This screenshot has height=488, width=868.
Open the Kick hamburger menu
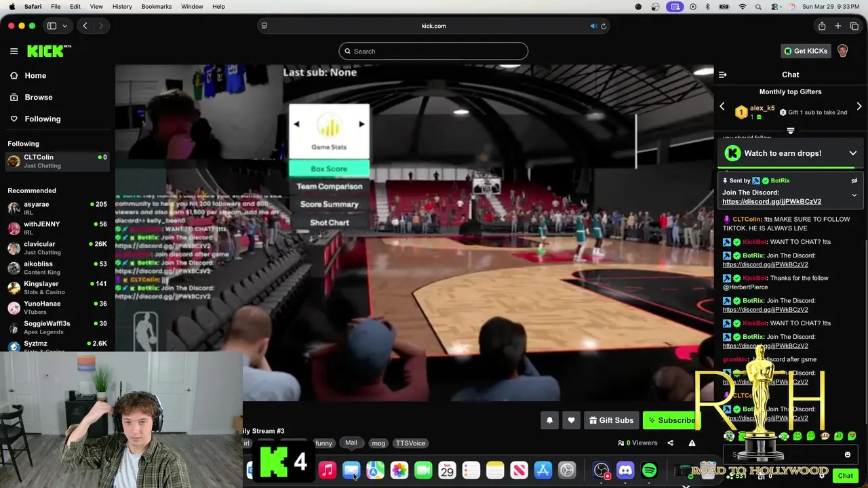[x=14, y=51]
